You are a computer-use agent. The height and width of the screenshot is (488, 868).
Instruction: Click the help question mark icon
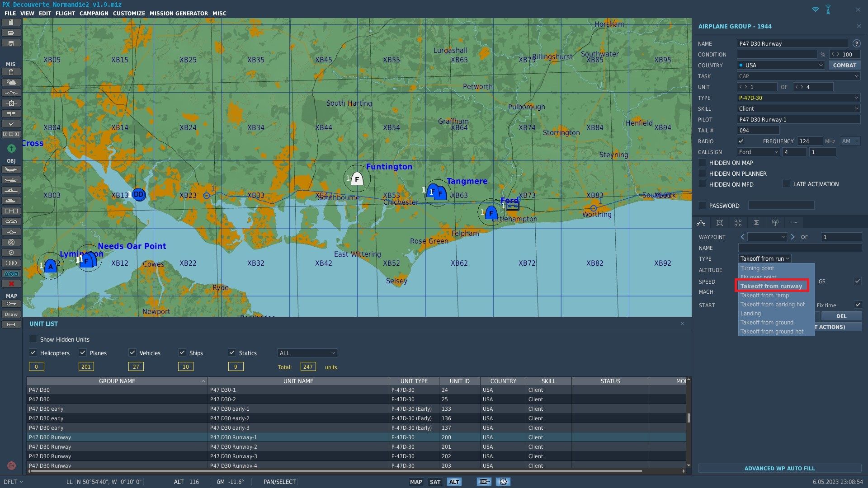pyautogui.click(x=856, y=43)
